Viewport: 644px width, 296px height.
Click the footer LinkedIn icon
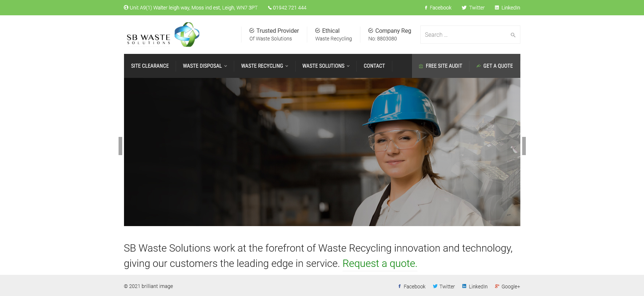464,286
